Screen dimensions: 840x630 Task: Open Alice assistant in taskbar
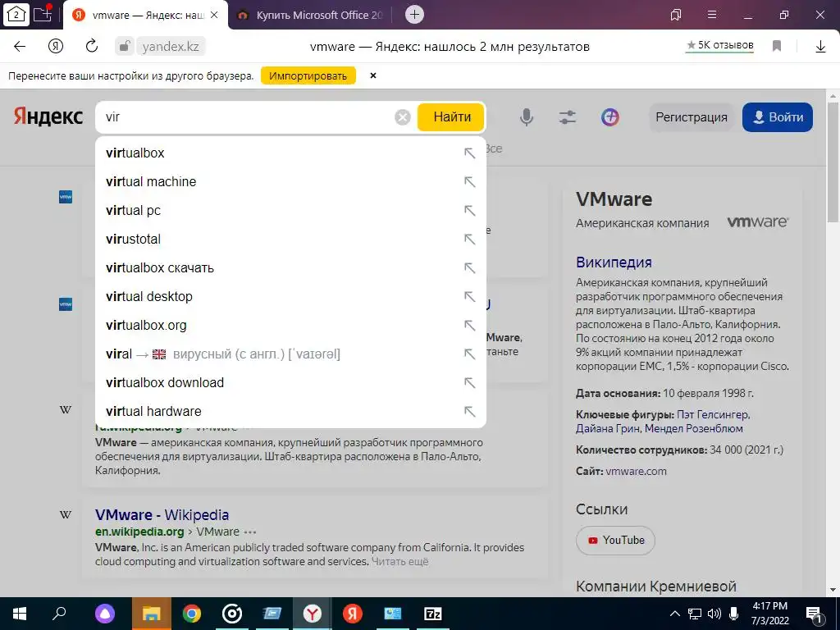(105, 614)
